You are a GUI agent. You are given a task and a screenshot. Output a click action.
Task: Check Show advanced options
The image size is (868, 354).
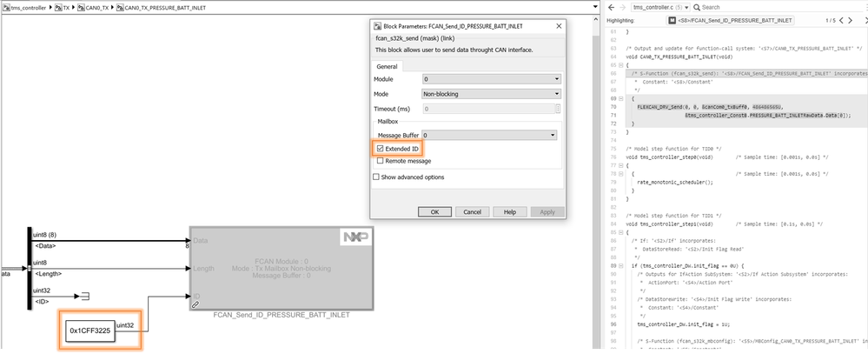376,177
